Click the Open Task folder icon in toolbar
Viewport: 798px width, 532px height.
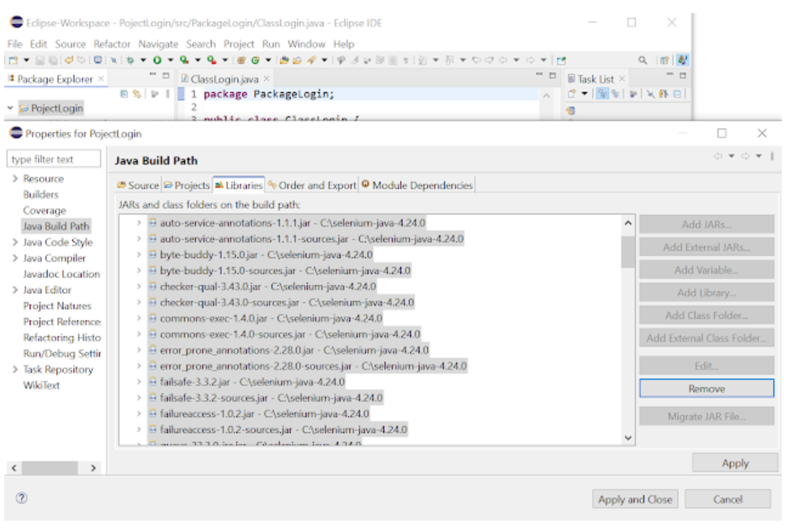(297, 60)
